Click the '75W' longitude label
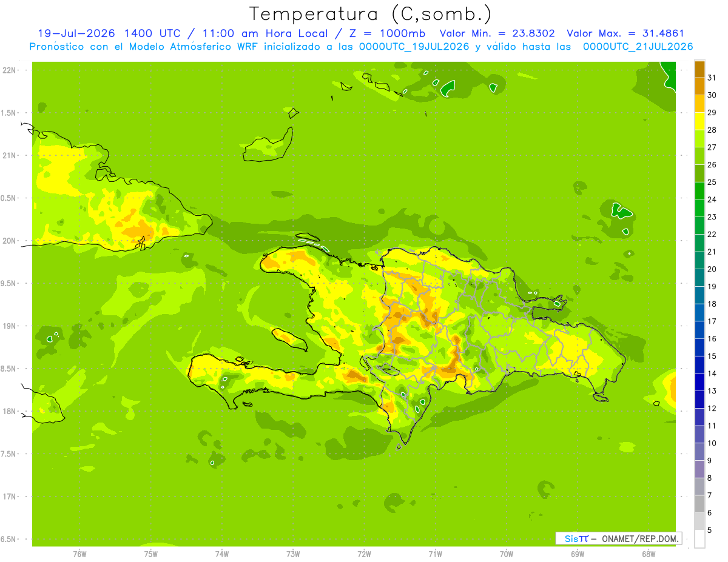This screenshot has width=728, height=562. coord(151,554)
